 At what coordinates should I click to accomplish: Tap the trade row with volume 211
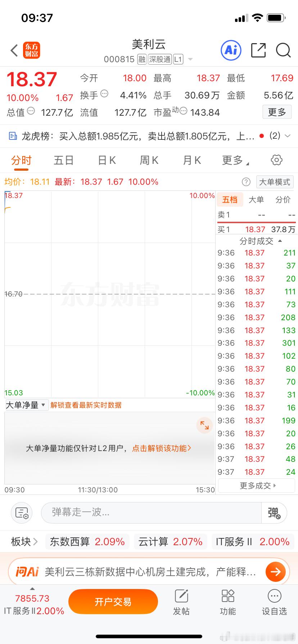257,253
